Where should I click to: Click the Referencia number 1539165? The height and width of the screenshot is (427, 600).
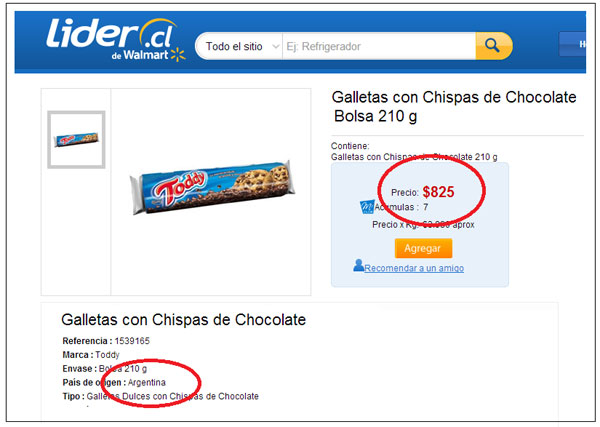coord(132,341)
